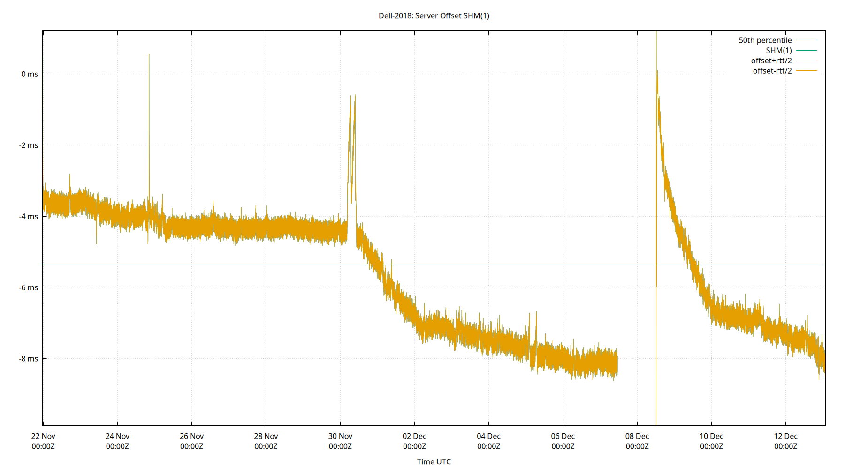Click the "0 ms" y-axis label
This screenshot has height=469, width=868.
coord(30,73)
